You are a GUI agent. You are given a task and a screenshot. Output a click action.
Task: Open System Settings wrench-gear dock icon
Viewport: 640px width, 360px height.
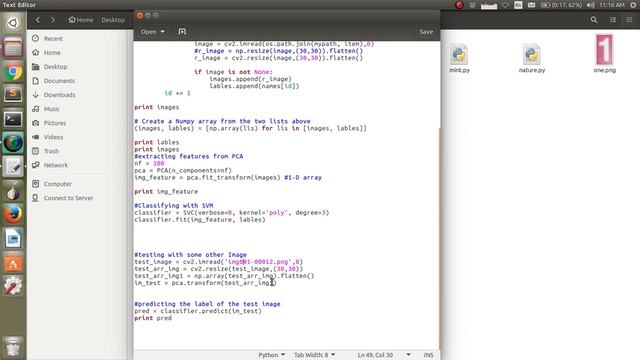13,286
